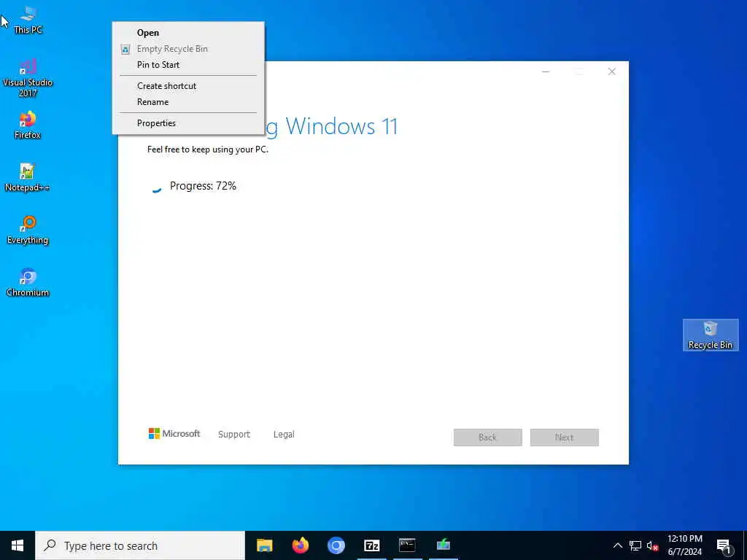This screenshot has height=560, width=747.
Task: Close the Windows 11 installer window
Action: (612, 71)
